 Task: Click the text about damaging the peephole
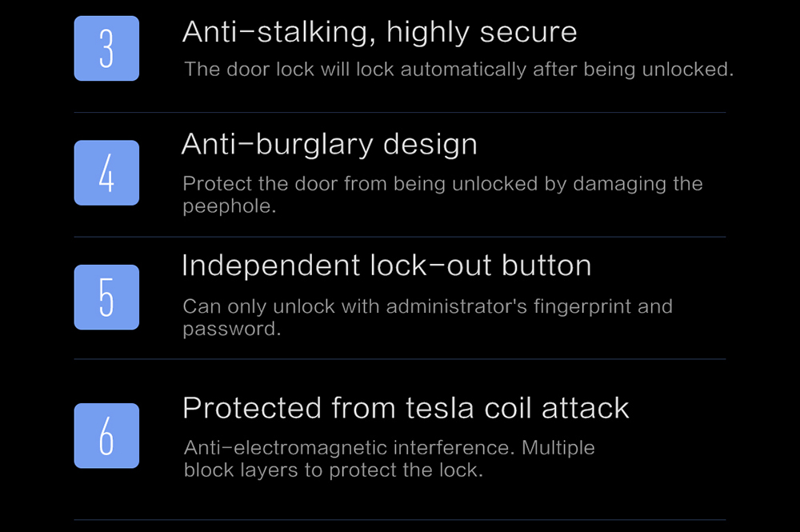point(443,195)
